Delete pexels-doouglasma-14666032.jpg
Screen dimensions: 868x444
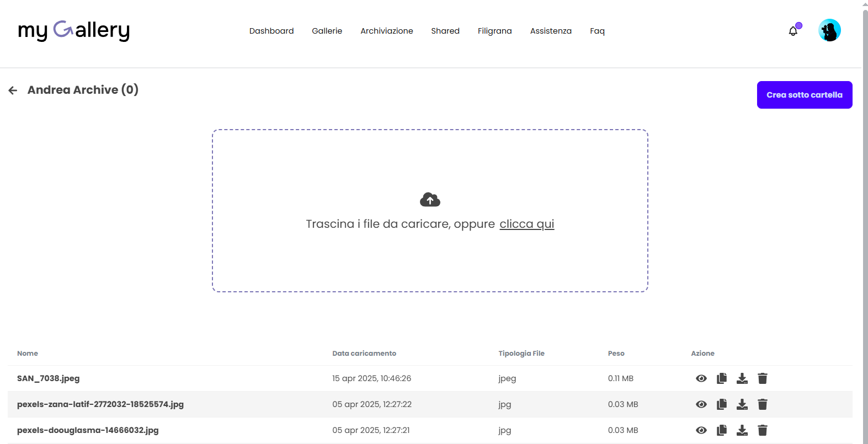(763, 430)
